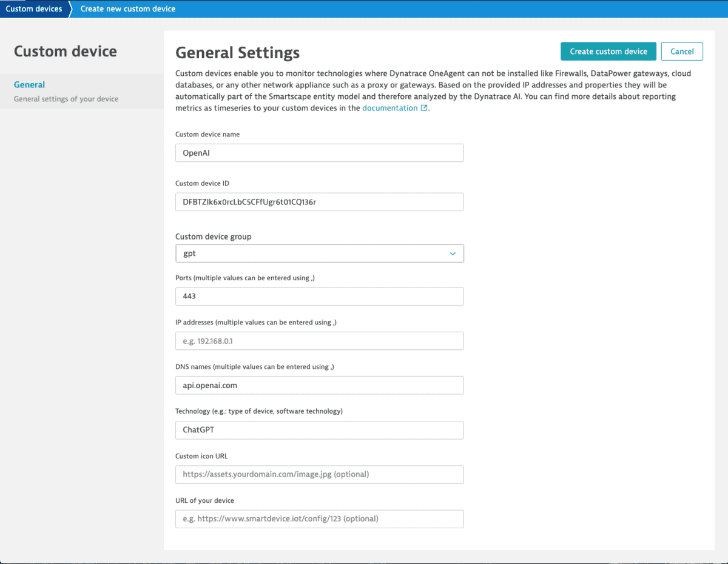The height and width of the screenshot is (564, 728).
Task: Click the IP addresses input field
Action: [x=320, y=341]
